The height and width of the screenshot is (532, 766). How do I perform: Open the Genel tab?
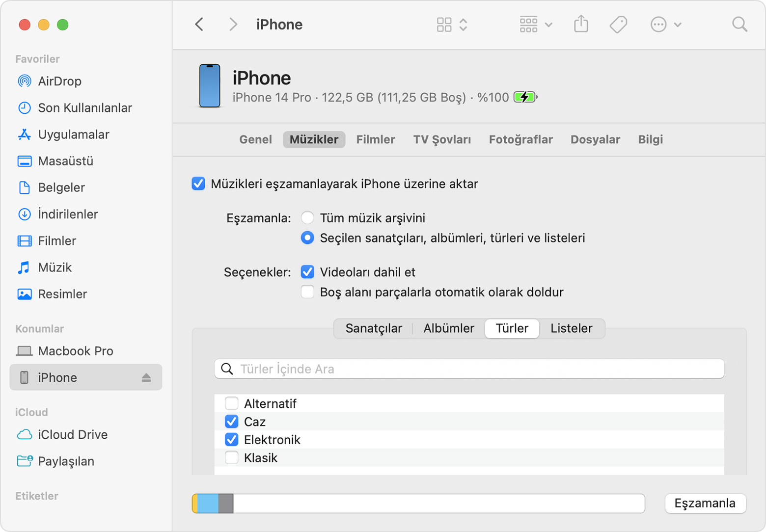tap(255, 139)
